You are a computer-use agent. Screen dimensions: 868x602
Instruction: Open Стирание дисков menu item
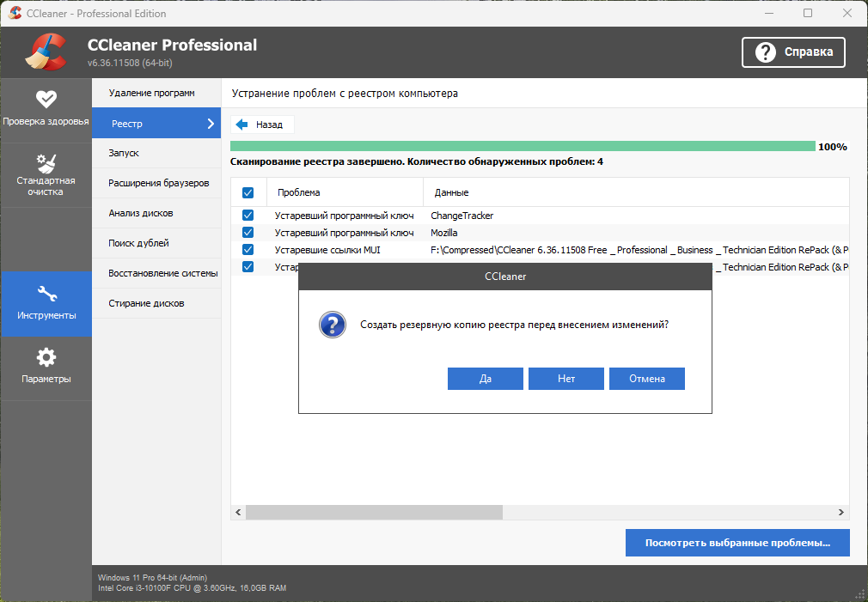tap(156, 303)
